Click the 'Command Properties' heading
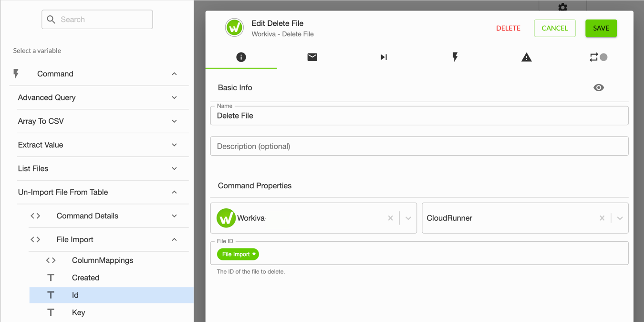This screenshot has width=644, height=322. pos(255,186)
